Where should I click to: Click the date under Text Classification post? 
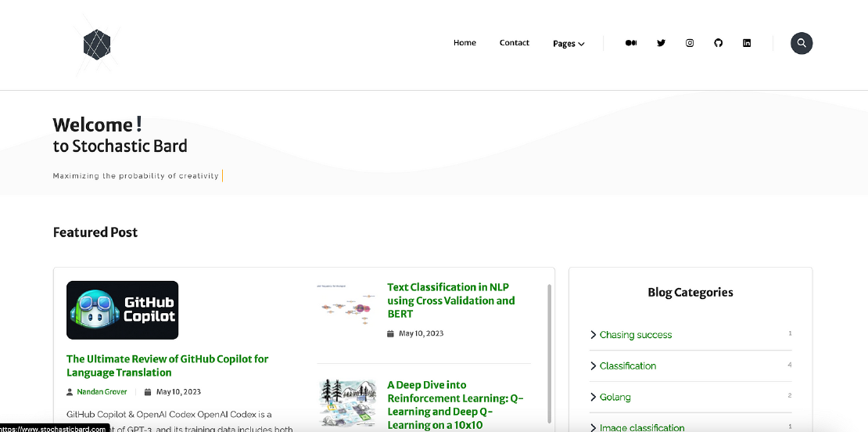tap(421, 333)
